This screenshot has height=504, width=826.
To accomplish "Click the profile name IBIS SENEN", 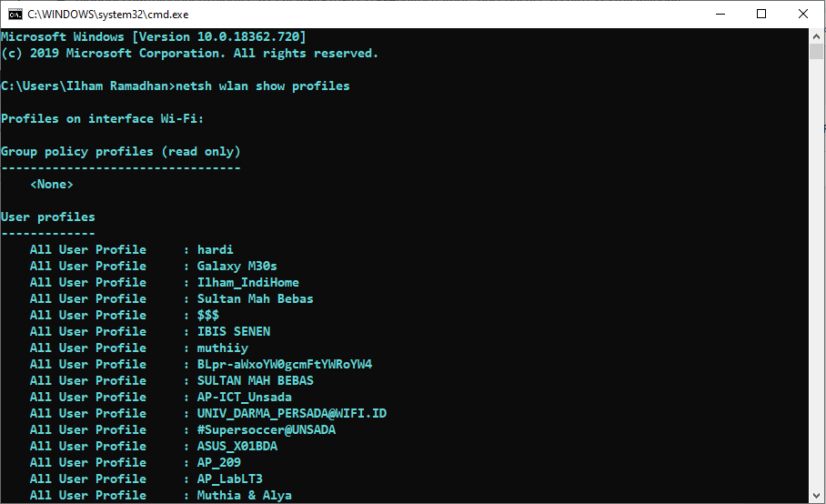I will tap(234, 331).
